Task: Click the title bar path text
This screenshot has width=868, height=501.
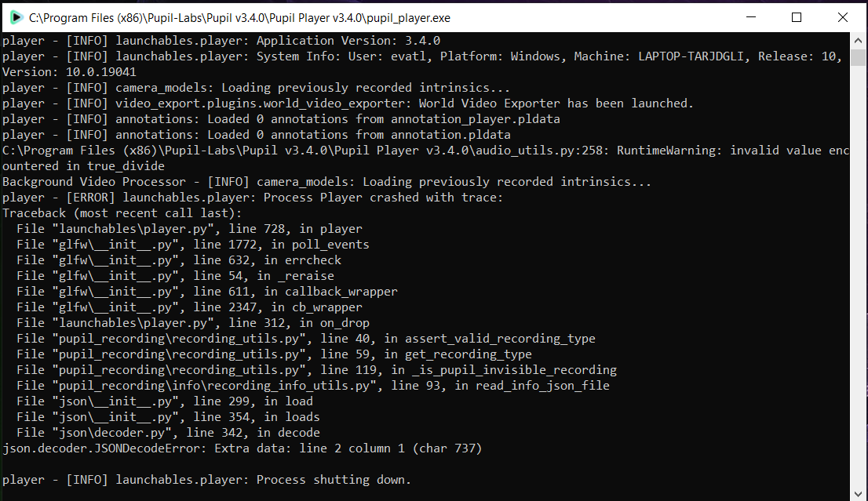Action: pos(239,18)
